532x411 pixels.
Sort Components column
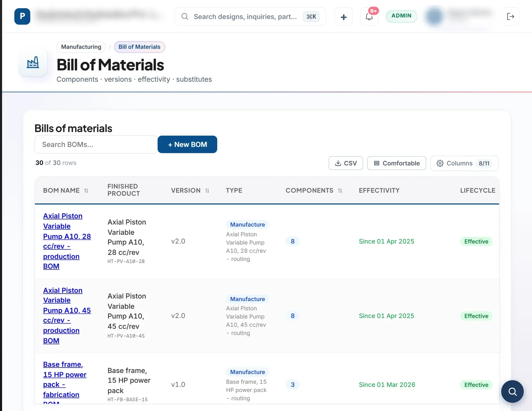click(340, 191)
